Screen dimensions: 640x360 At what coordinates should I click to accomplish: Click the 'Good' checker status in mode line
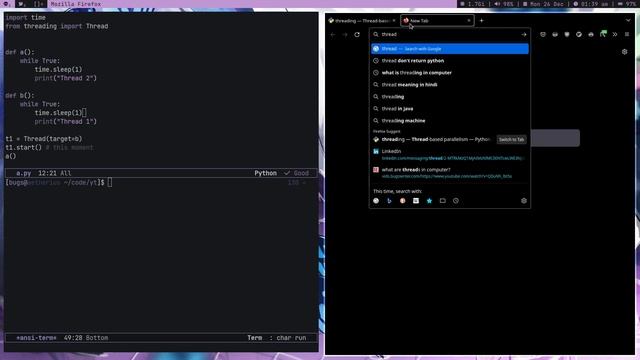coord(297,173)
